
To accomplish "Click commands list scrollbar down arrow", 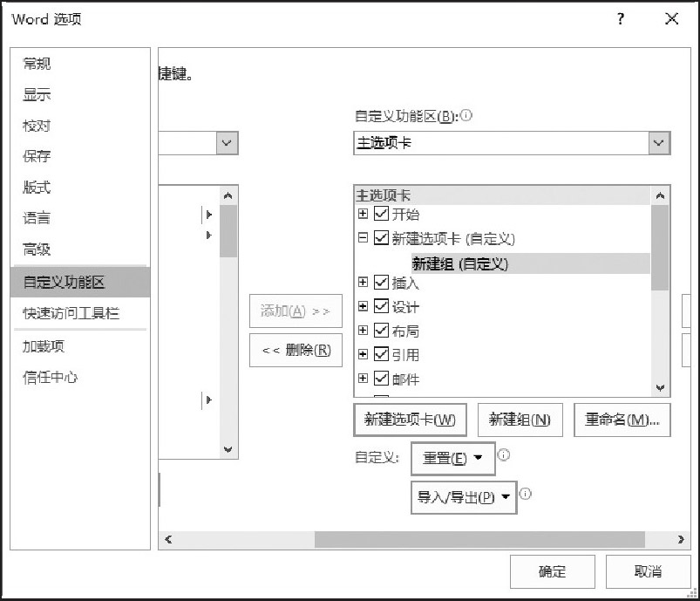I will [x=228, y=449].
